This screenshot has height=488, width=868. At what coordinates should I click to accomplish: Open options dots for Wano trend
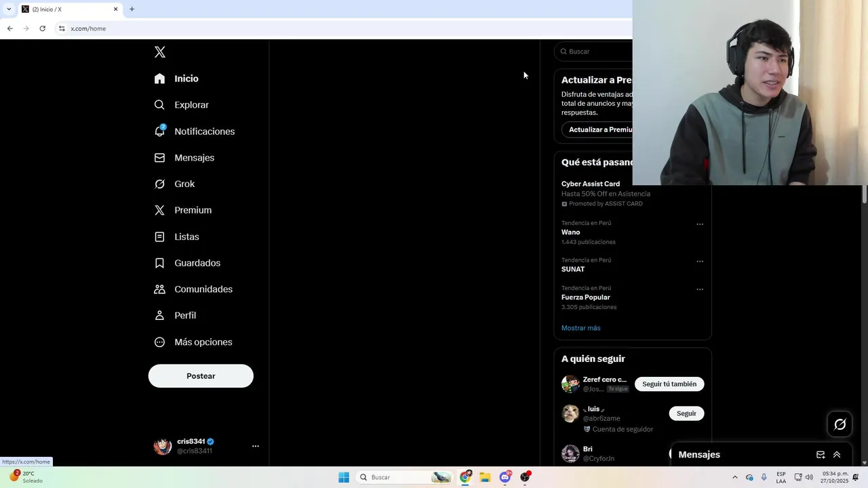pos(700,224)
